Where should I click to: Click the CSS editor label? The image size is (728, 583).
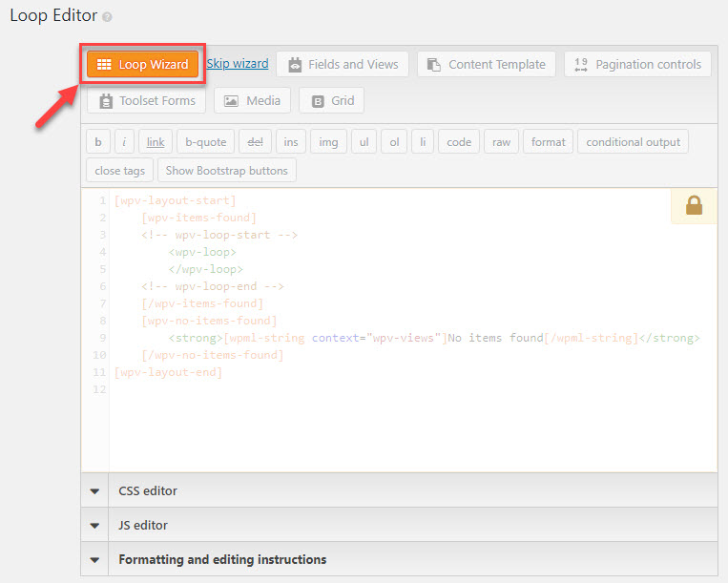(148, 490)
